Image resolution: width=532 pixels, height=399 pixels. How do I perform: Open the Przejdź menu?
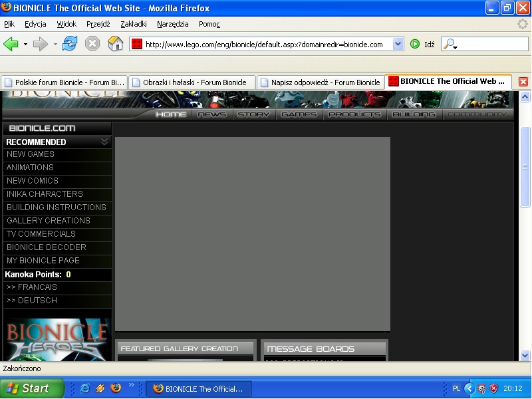point(98,24)
